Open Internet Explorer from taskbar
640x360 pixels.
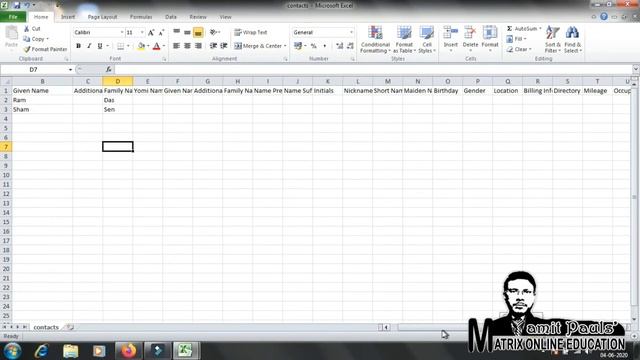[x=41, y=351]
